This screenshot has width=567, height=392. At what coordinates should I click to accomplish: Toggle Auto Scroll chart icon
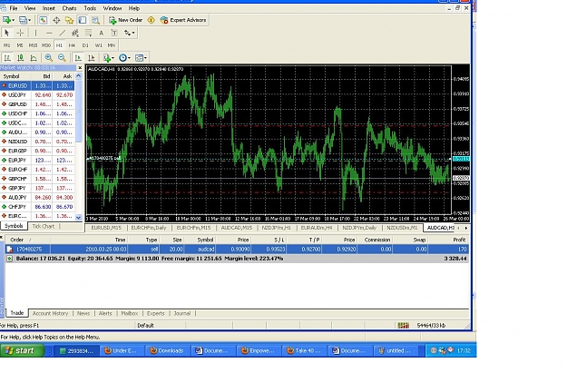[78, 58]
